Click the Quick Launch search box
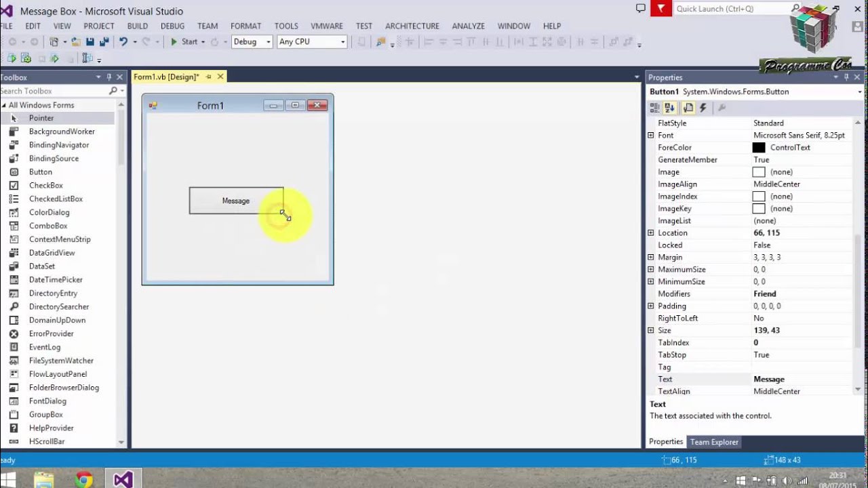Viewport: 868px width, 488px height. tap(738, 9)
